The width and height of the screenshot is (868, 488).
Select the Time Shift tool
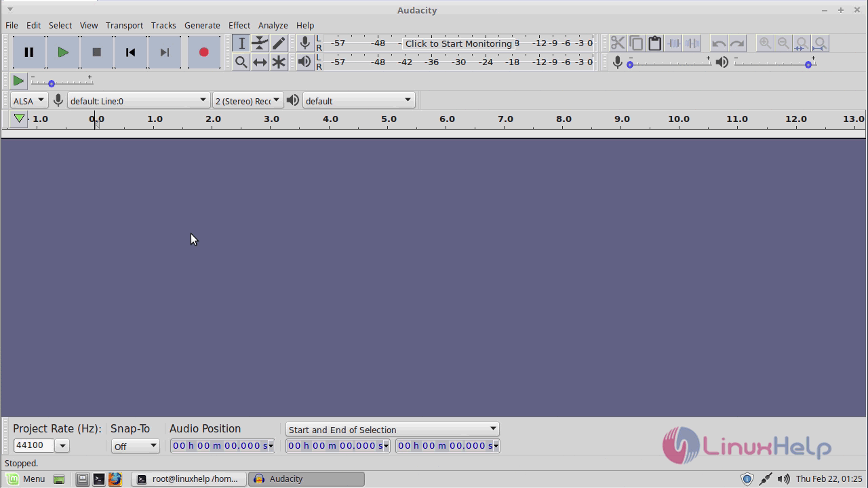(260, 62)
